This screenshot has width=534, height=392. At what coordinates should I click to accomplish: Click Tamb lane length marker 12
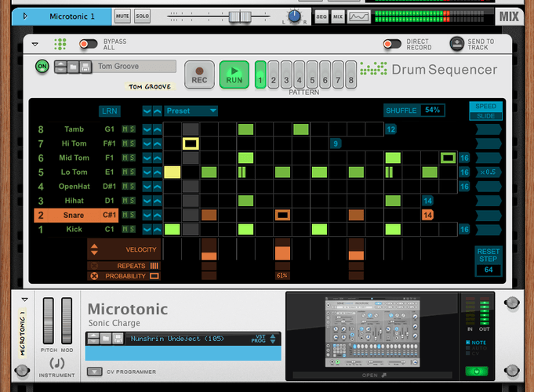[x=391, y=129]
